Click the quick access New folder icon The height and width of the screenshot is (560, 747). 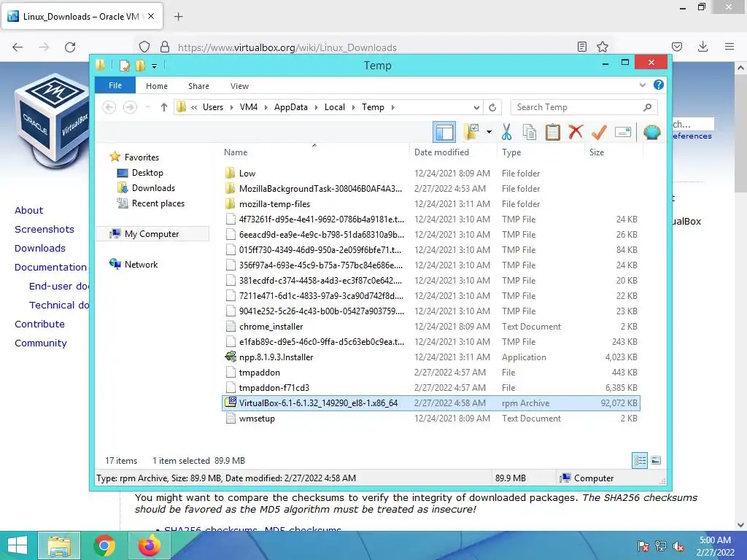pos(141,65)
